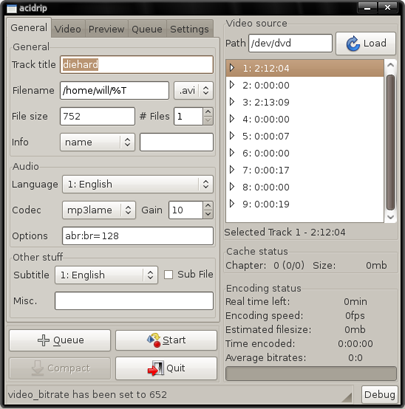Click the Load button
405x409 pixels.
click(x=366, y=43)
